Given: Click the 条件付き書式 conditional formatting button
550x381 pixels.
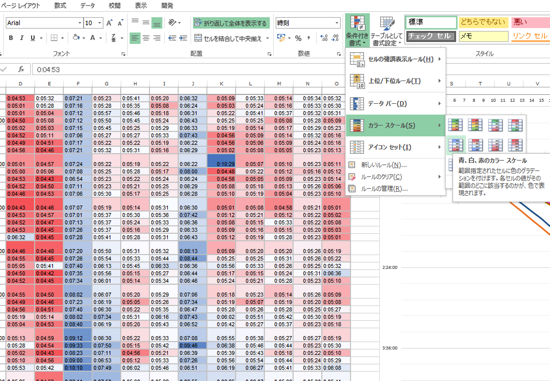Looking at the screenshot, I should point(357,31).
